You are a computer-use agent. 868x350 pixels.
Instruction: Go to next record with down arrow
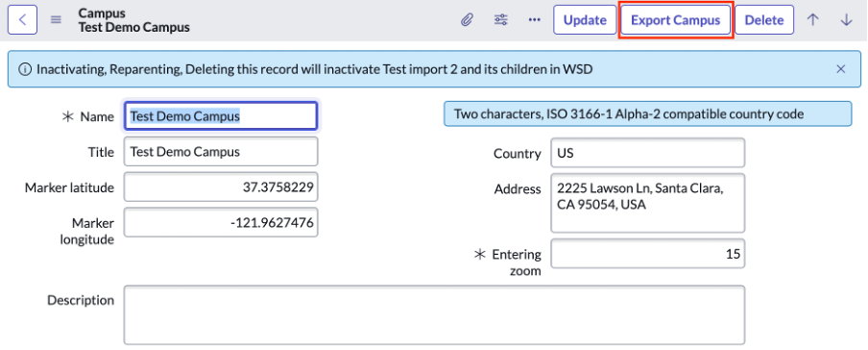pos(846,20)
